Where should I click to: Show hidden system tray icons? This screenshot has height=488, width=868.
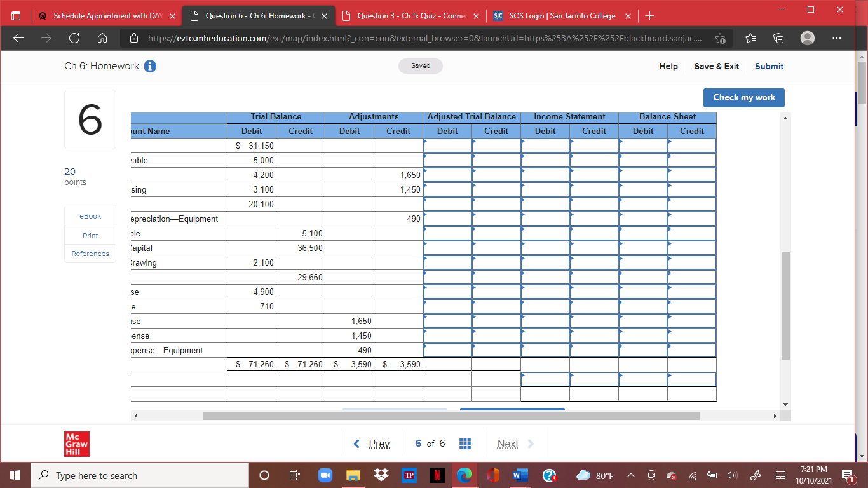coord(632,476)
